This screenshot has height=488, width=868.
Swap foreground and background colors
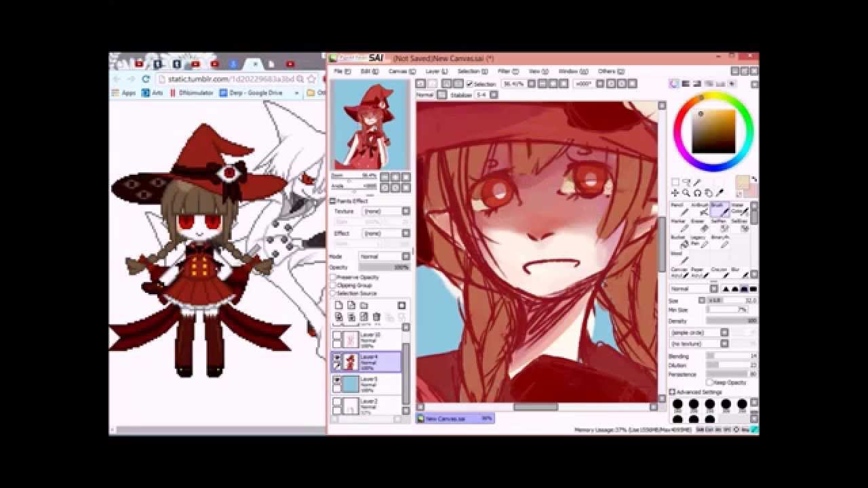[754, 180]
